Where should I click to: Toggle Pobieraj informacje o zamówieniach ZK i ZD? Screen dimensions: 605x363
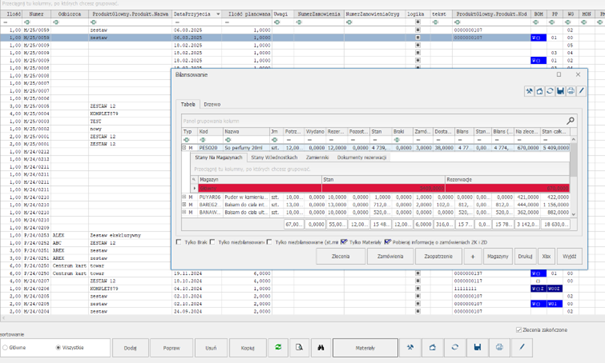coord(387,242)
